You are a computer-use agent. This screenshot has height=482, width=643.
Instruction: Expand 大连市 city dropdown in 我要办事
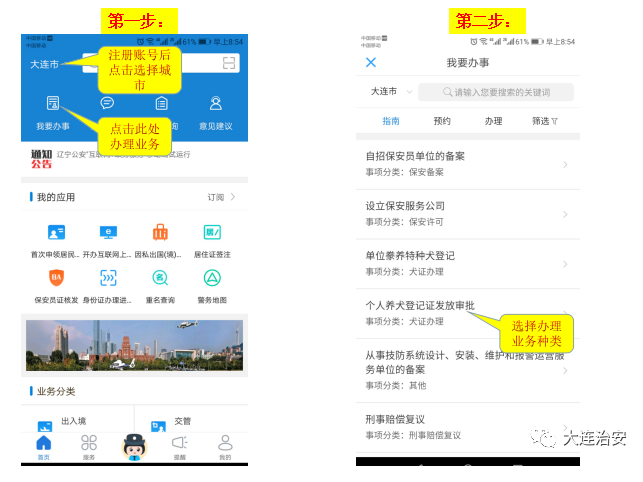tap(390, 91)
